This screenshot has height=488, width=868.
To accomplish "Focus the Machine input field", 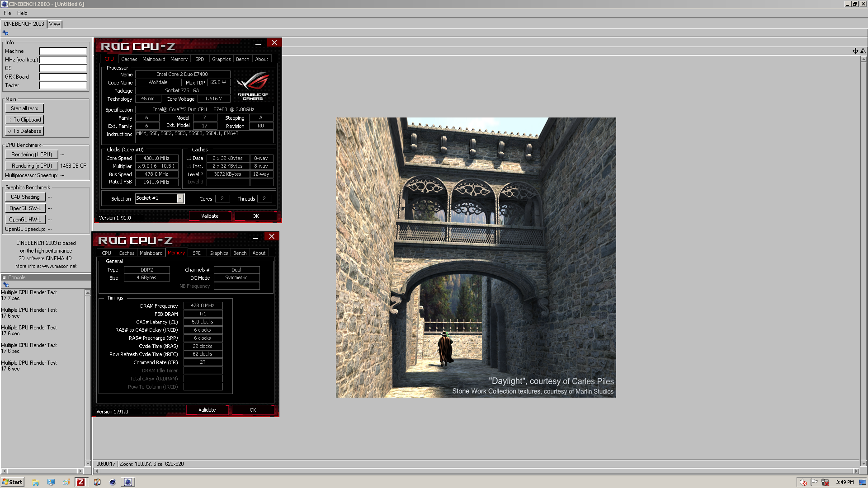I will point(63,51).
